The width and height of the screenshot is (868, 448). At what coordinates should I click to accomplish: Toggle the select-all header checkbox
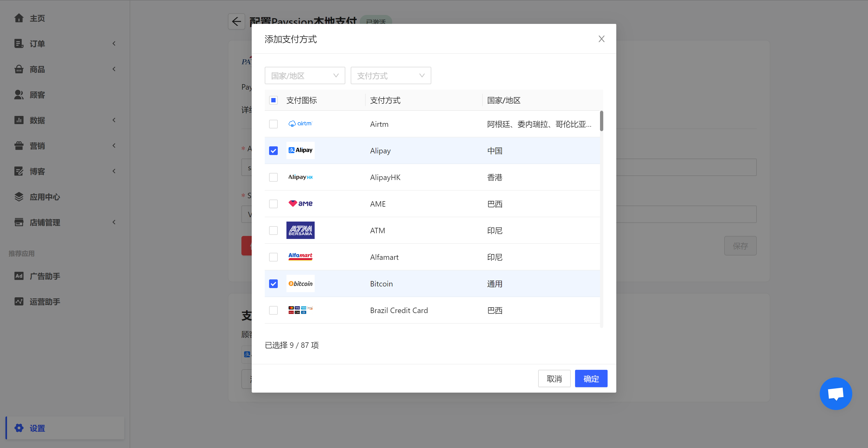[273, 100]
